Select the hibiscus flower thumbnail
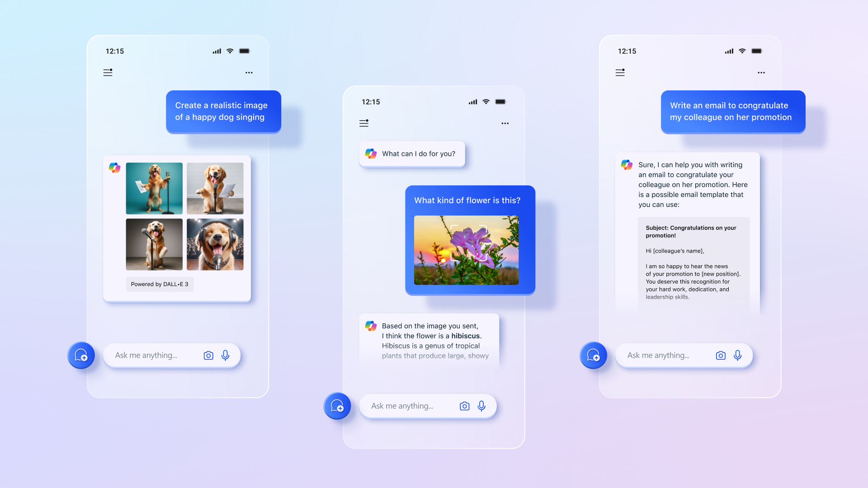Viewport: 868px width, 488px height. [468, 250]
